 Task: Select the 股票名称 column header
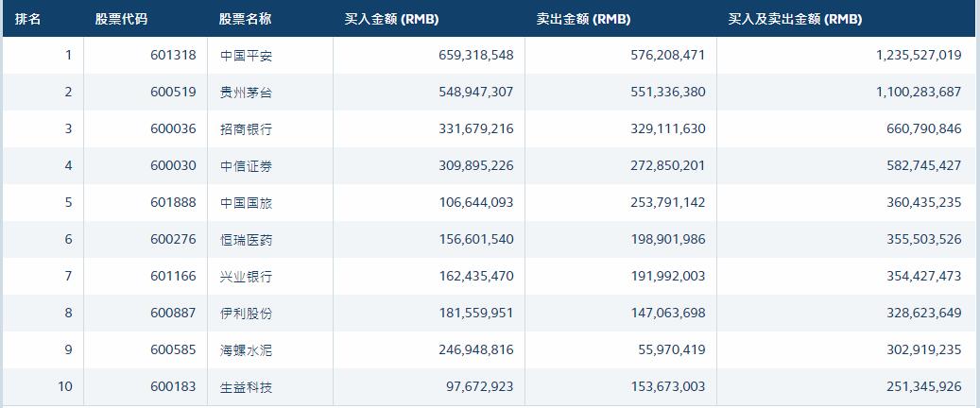tap(245, 19)
